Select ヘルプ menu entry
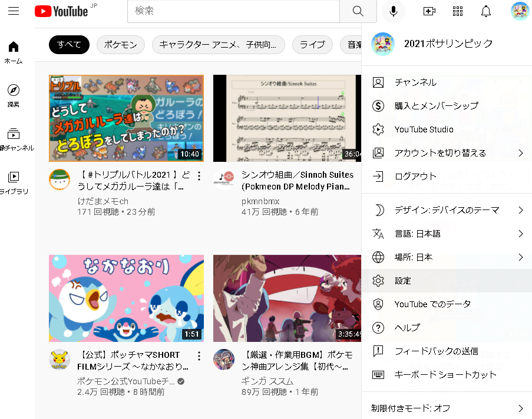This screenshot has width=532, height=419. [447, 328]
